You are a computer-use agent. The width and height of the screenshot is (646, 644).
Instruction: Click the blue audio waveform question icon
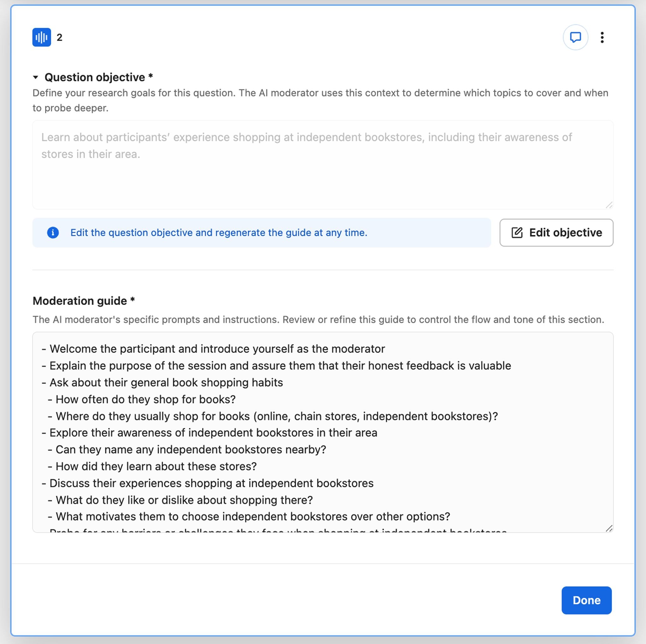click(41, 37)
